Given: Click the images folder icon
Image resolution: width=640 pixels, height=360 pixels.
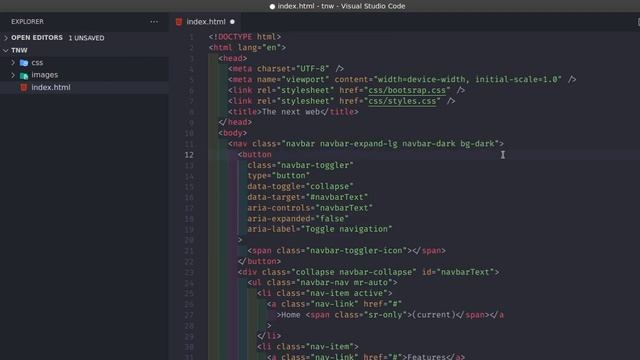Looking at the screenshot, I should (x=24, y=75).
